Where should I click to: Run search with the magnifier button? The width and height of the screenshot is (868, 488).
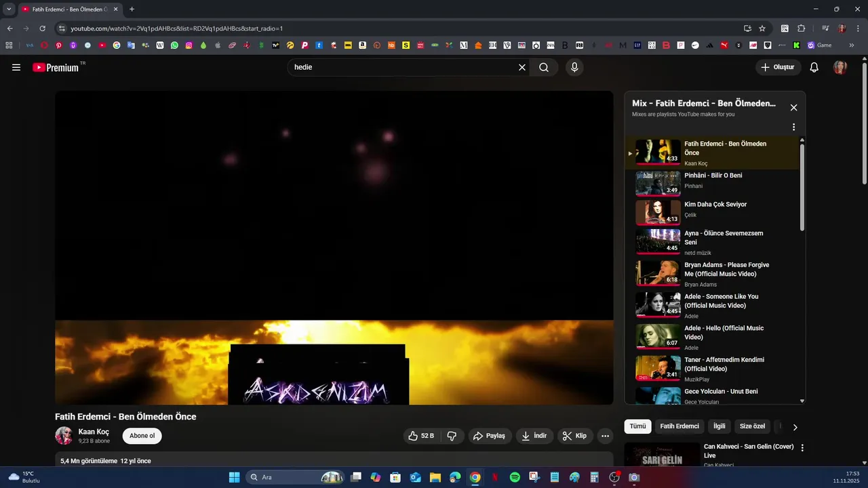(x=544, y=67)
